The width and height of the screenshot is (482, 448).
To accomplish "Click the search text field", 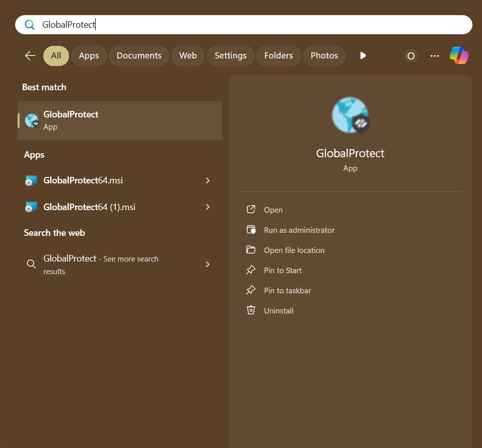I will point(252,24).
